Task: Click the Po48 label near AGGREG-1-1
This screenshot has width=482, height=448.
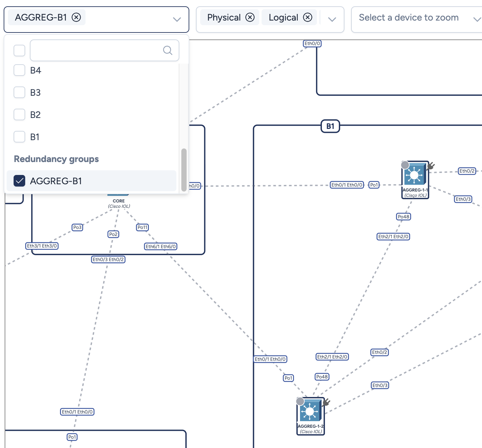Action: click(x=403, y=217)
